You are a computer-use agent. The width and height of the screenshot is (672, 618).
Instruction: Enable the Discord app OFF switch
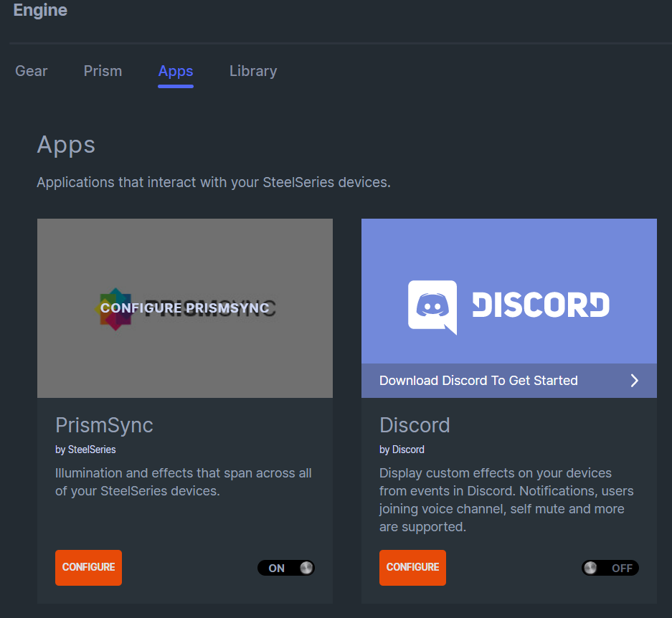tap(610, 568)
